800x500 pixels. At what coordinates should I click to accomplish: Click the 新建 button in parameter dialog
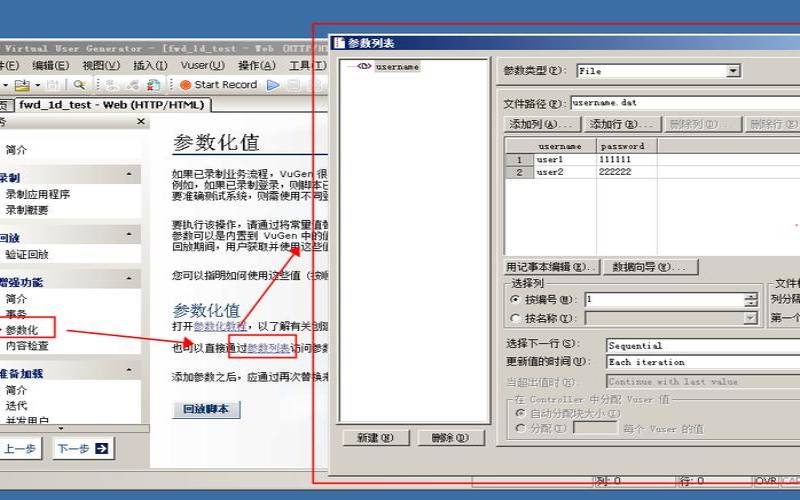pyautogui.click(x=376, y=438)
